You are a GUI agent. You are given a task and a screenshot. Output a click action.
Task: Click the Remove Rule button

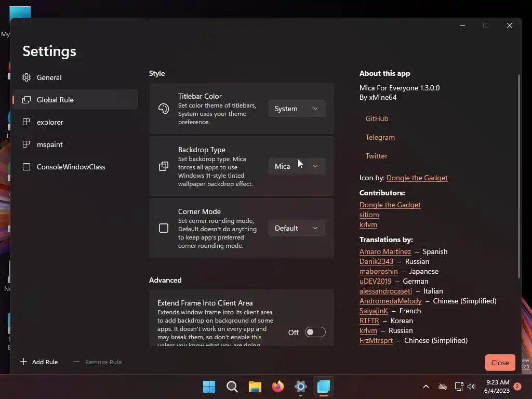point(97,362)
